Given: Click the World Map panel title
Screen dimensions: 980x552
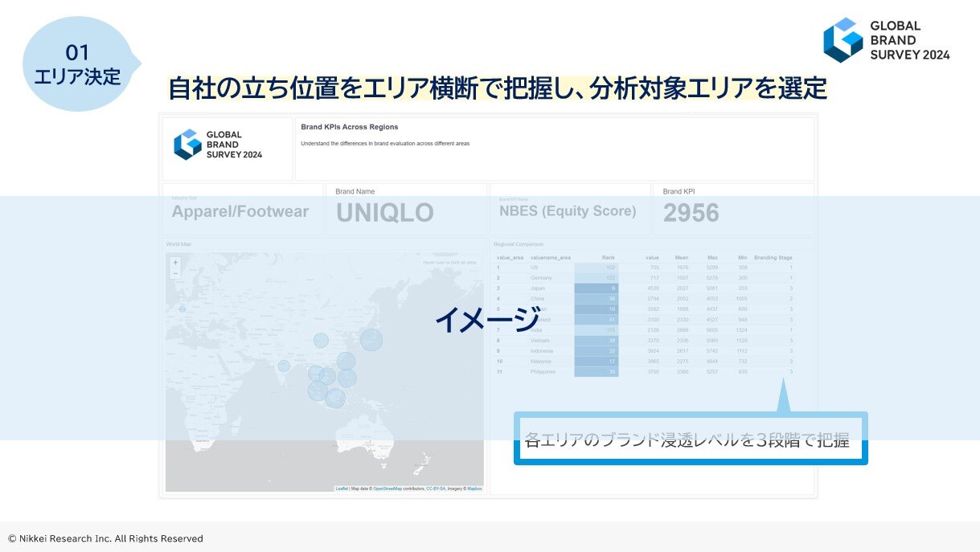Looking at the screenshot, I should [x=179, y=244].
